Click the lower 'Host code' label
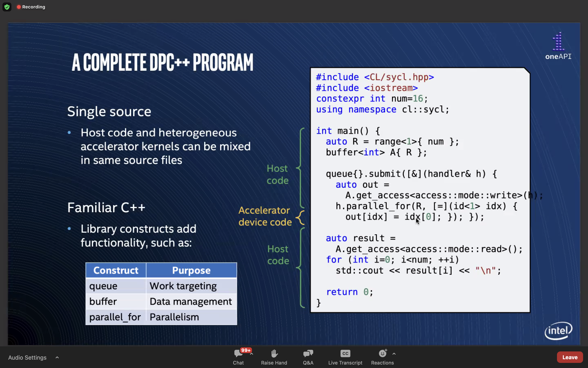This screenshot has width=588, height=368. [278, 255]
